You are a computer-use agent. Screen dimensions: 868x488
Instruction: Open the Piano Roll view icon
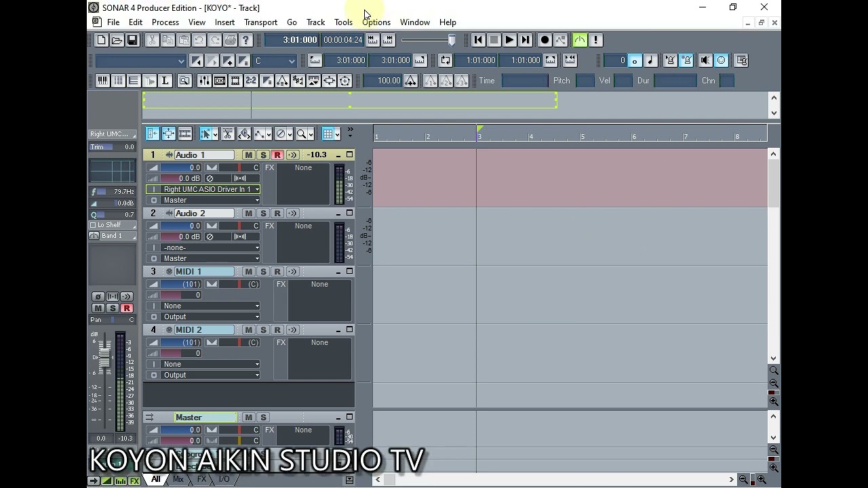[x=102, y=81]
